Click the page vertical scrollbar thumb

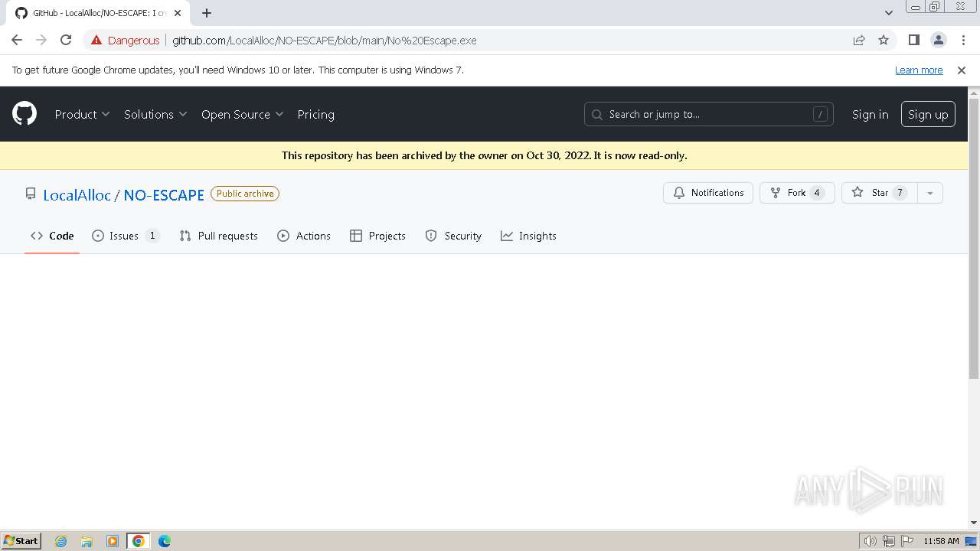click(x=974, y=237)
